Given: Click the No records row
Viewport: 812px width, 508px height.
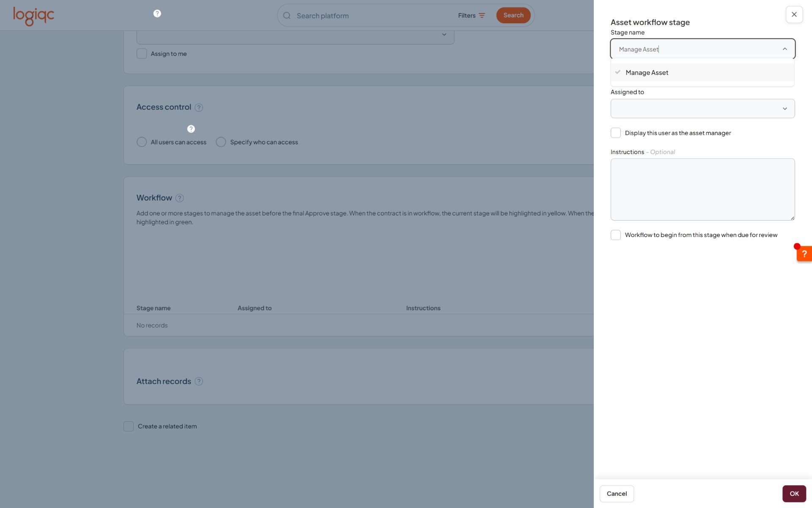Looking at the screenshot, I should click(359, 326).
